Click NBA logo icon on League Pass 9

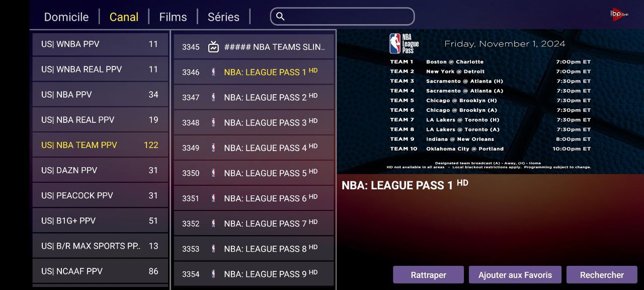pyautogui.click(x=213, y=273)
